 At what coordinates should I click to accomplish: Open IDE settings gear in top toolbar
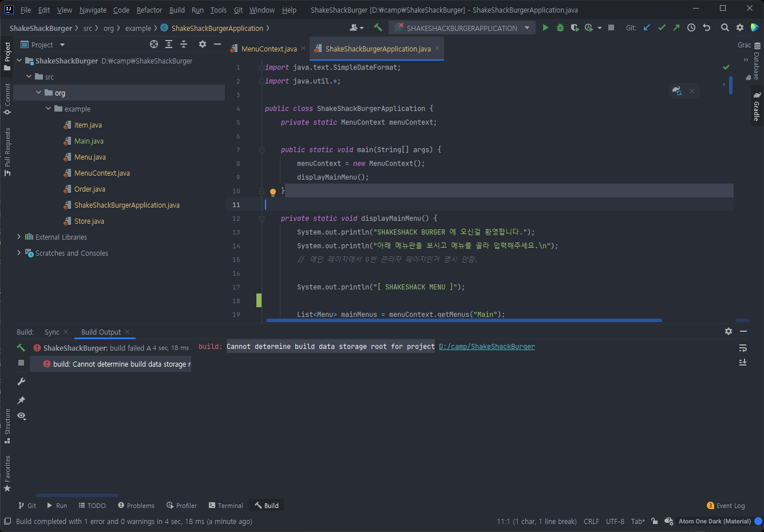click(740, 27)
